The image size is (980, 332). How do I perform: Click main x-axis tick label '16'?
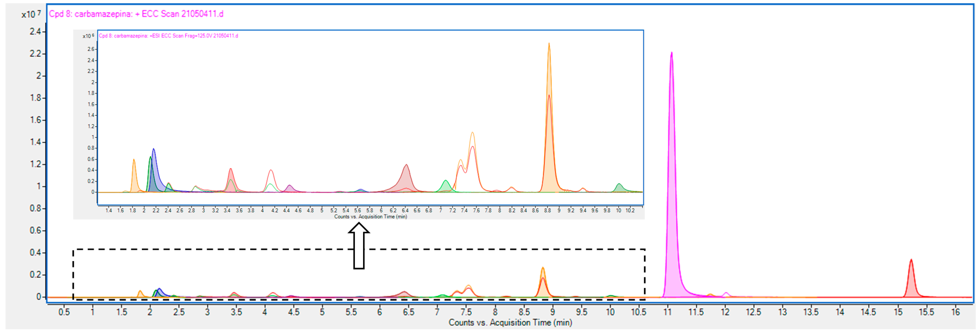(x=955, y=312)
